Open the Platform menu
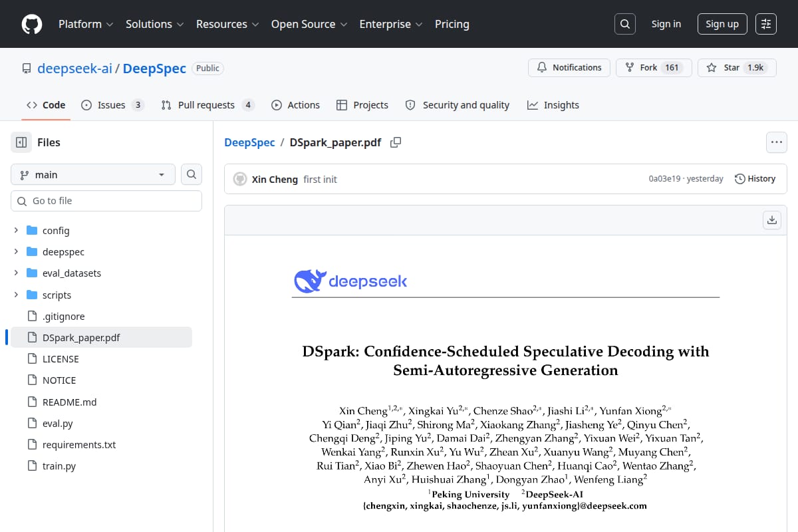 click(86, 24)
